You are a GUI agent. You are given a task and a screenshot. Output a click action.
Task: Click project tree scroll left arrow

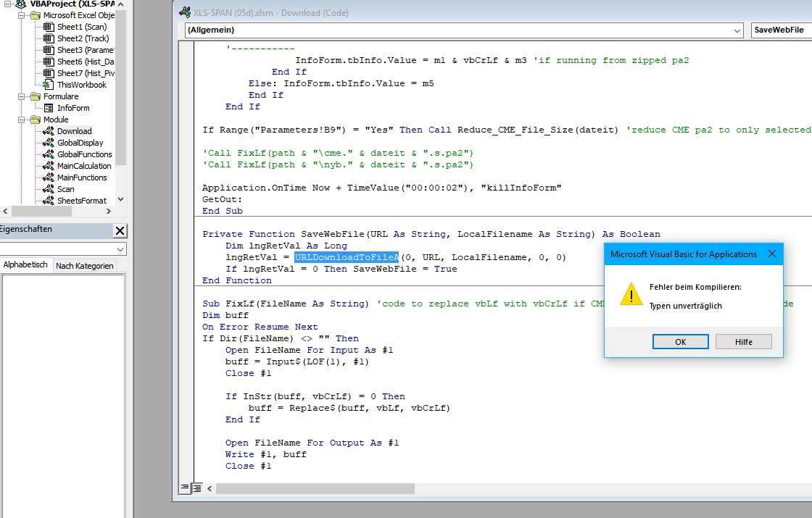(5, 211)
